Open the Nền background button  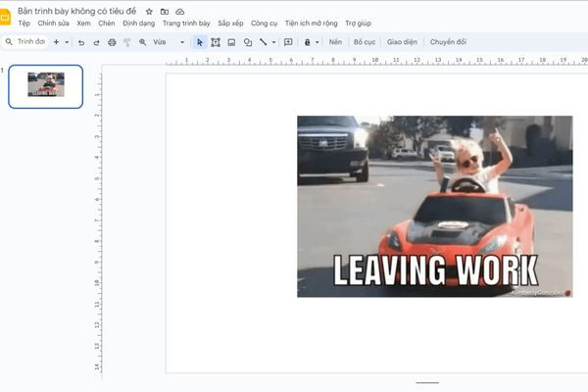coord(335,42)
